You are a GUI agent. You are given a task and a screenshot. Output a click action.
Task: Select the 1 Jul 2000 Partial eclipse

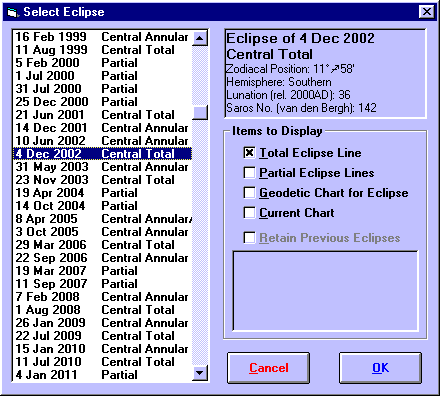[x=102, y=76]
